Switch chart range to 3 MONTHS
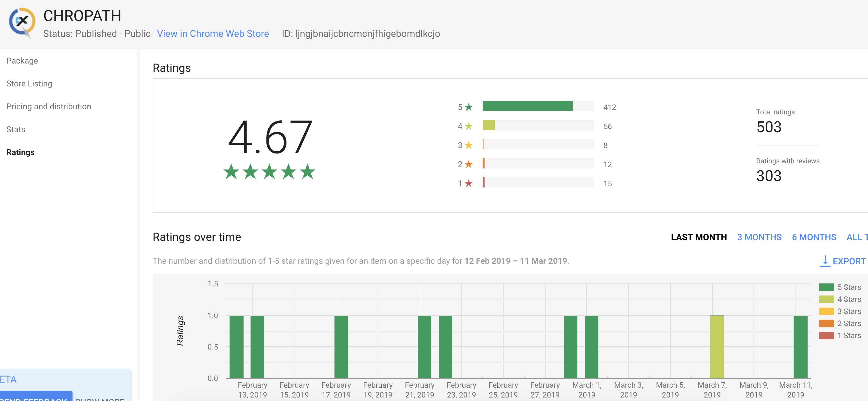868x401 pixels. (x=759, y=237)
